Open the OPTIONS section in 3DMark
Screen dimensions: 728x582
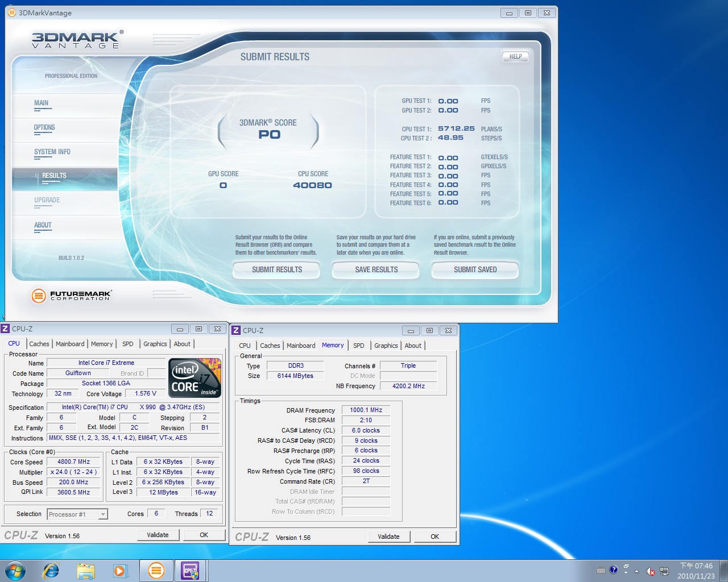(44, 128)
